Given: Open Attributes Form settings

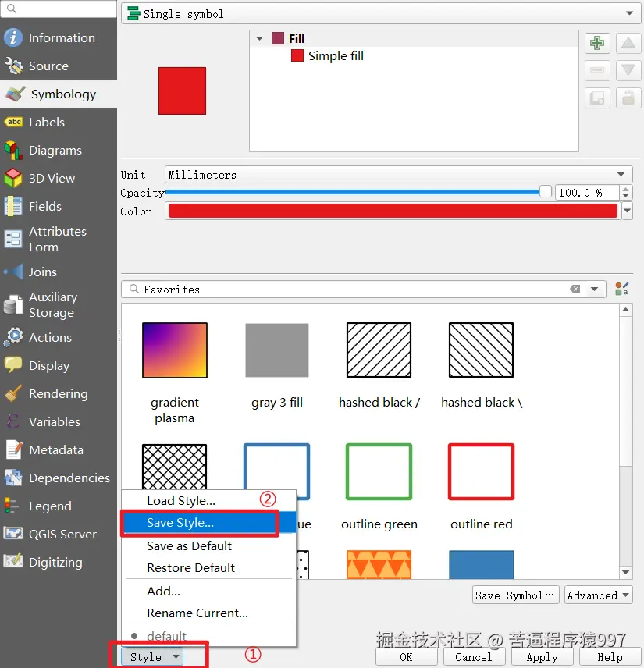Looking at the screenshot, I should (x=59, y=239).
